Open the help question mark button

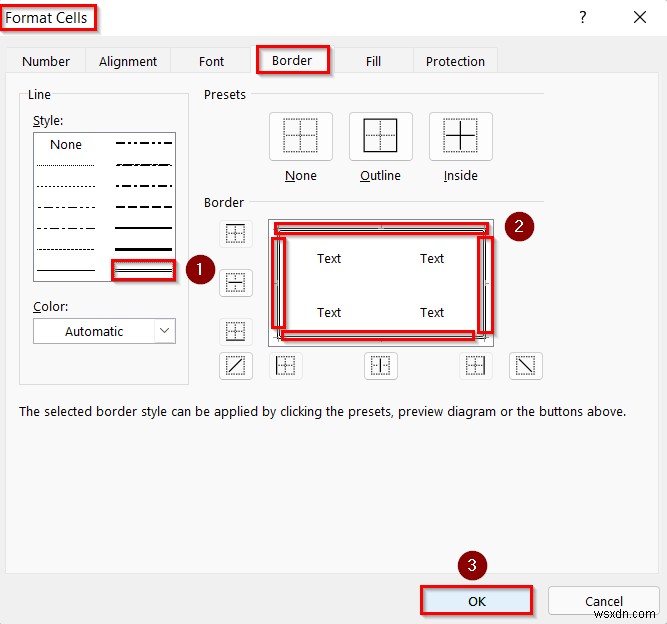pos(583,17)
